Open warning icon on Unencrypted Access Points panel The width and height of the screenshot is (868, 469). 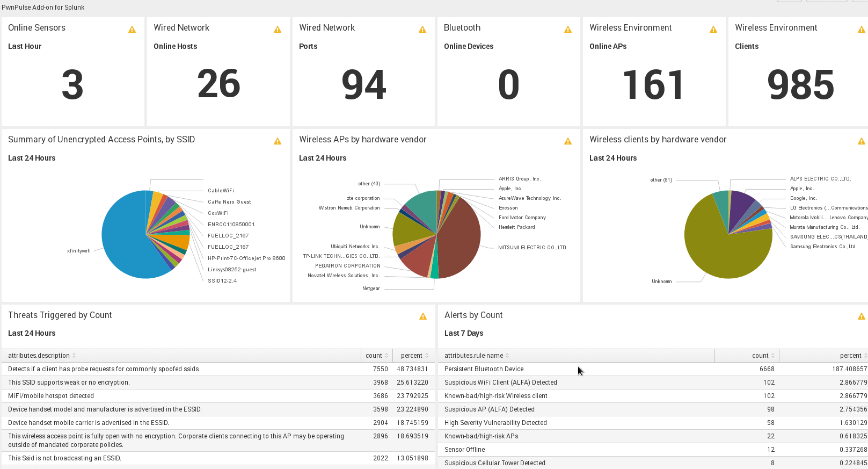pyautogui.click(x=278, y=141)
